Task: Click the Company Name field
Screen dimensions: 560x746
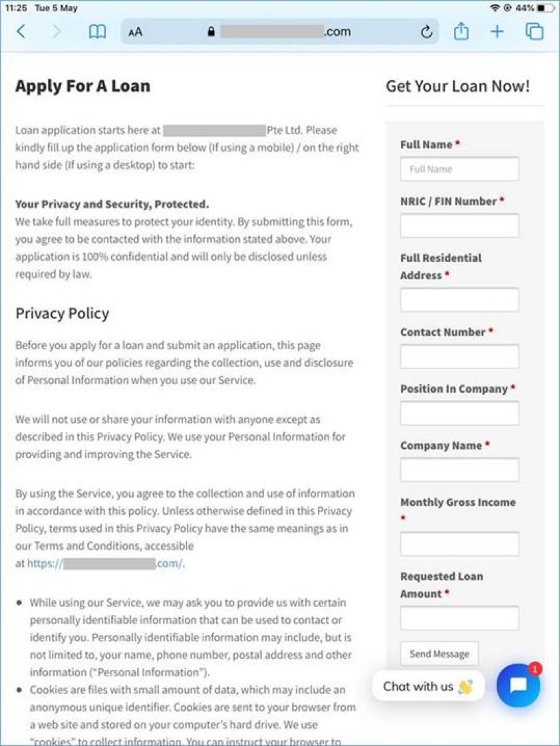Action: tap(459, 469)
